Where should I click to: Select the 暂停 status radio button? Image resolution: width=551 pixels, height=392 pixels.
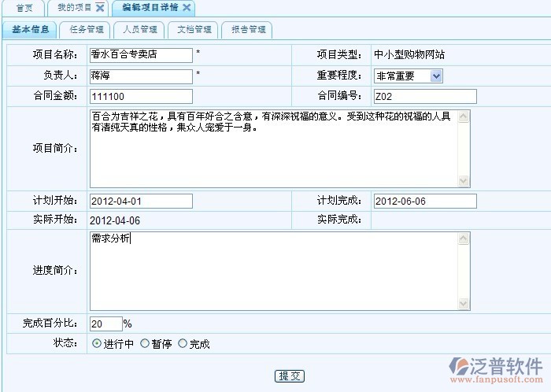click(x=144, y=343)
